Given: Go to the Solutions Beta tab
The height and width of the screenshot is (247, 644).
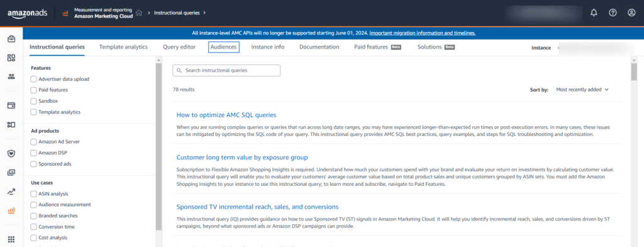Looking at the screenshot, I should pyautogui.click(x=436, y=47).
